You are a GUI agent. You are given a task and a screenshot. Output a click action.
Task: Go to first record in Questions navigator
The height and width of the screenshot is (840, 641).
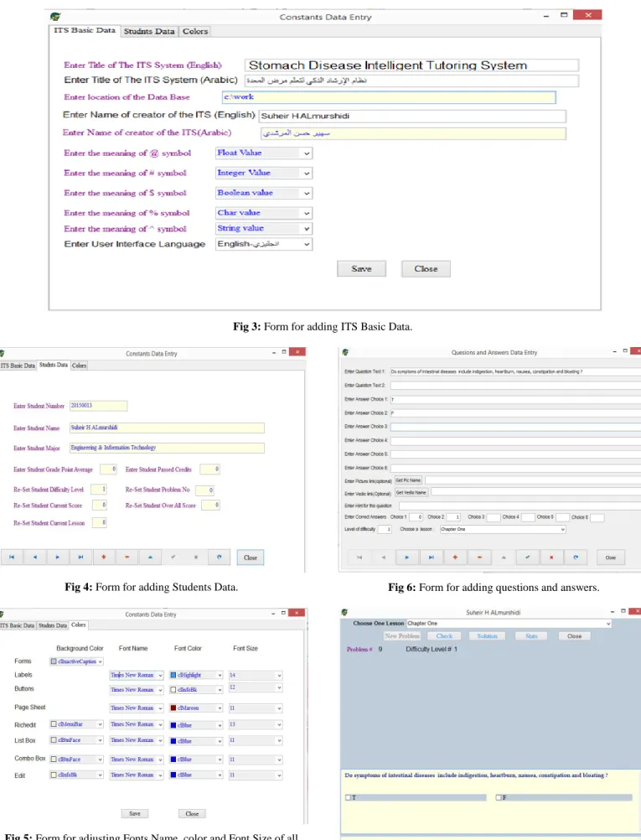click(359, 557)
